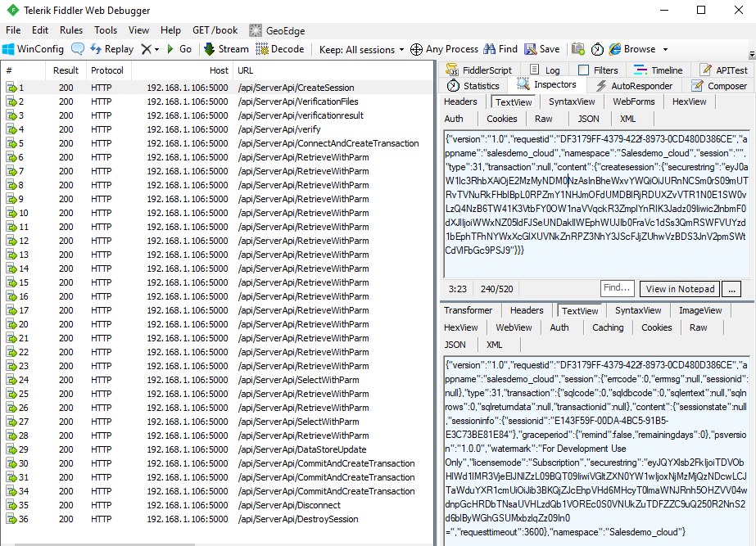
Task: Open the Tools menu
Action: coord(106,30)
